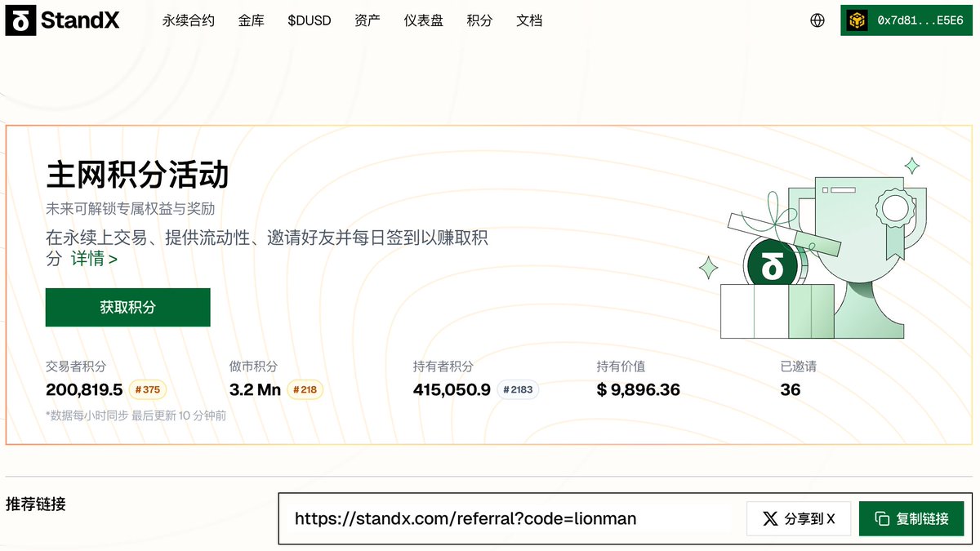Viewport: 980px width, 551px height.
Task: Click the 3.2 Mn maker points value
Action: (x=255, y=389)
